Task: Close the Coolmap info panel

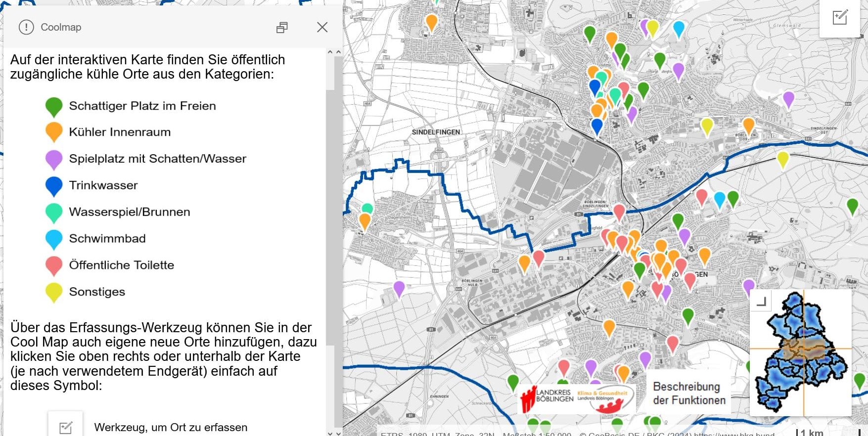Action: tap(322, 28)
